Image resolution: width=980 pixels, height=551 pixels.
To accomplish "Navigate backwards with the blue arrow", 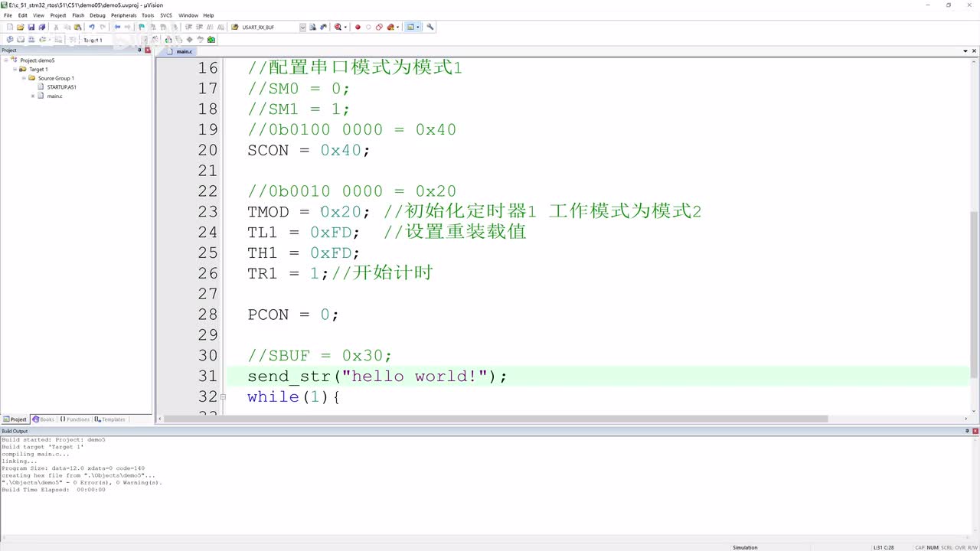I will point(117,27).
